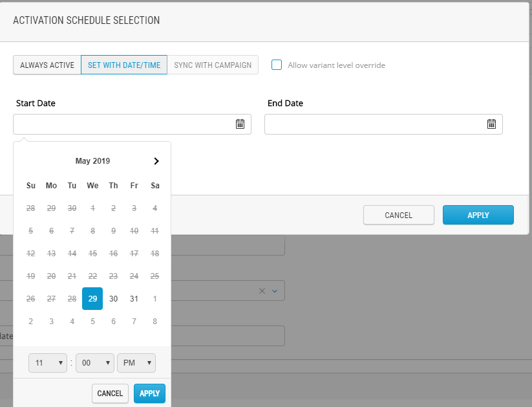Go to next month using arrow

(156, 161)
